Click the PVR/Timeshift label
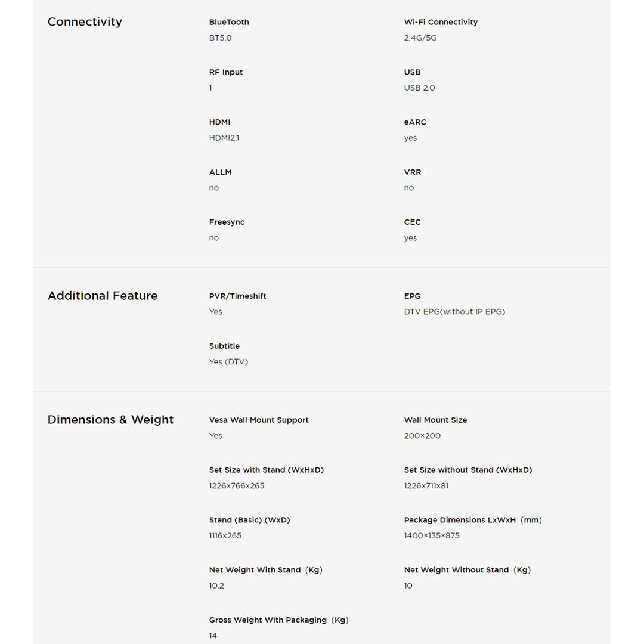 237,296
